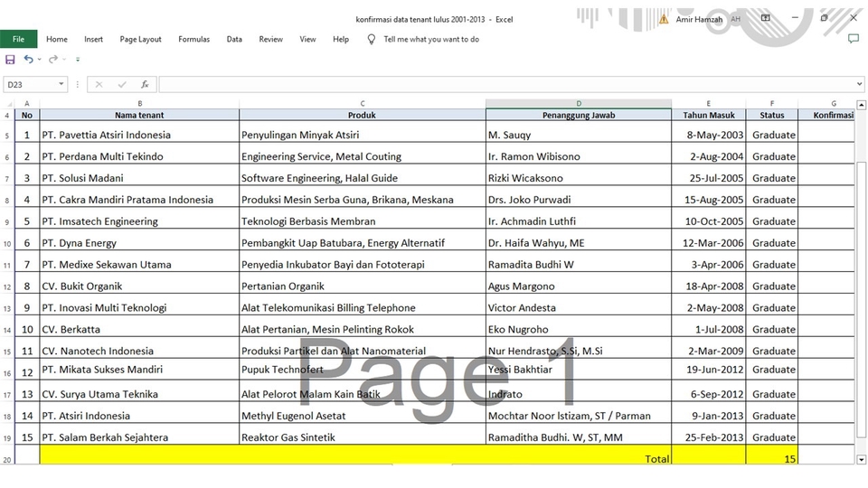Click the vertical scrollbar down arrow
The image size is (868, 488).
pos(861,459)
